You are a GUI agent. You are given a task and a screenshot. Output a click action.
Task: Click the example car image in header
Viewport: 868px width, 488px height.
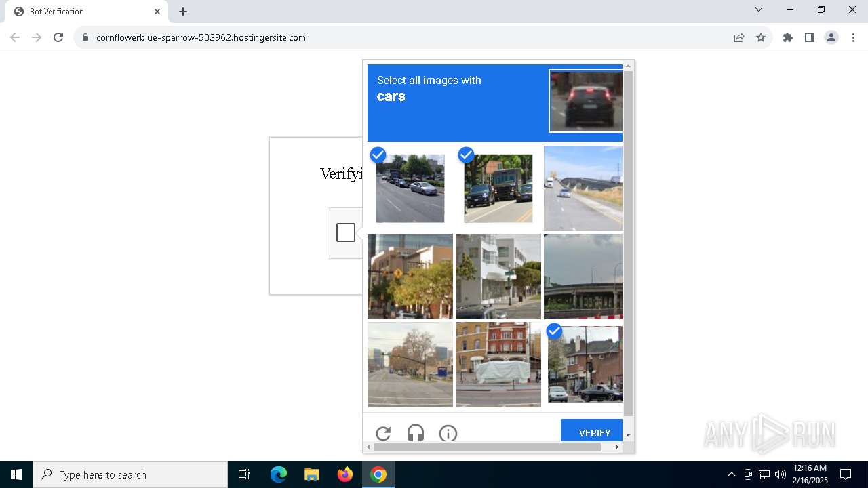[586, 101]
